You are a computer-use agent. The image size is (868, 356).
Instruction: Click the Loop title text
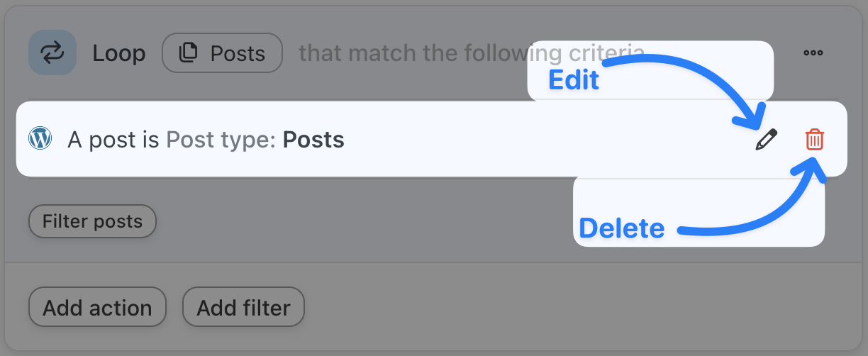118,53
